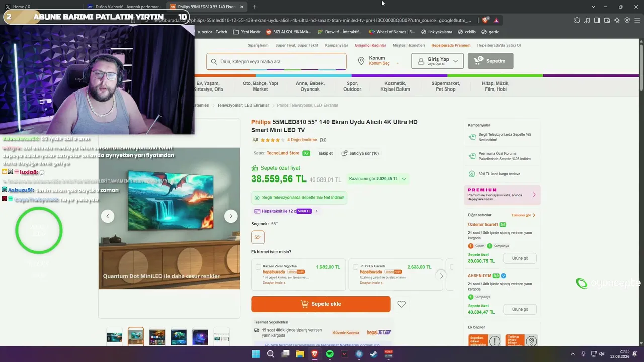Select the second product thumbnail with dragon TV

(x=136, y=336)
